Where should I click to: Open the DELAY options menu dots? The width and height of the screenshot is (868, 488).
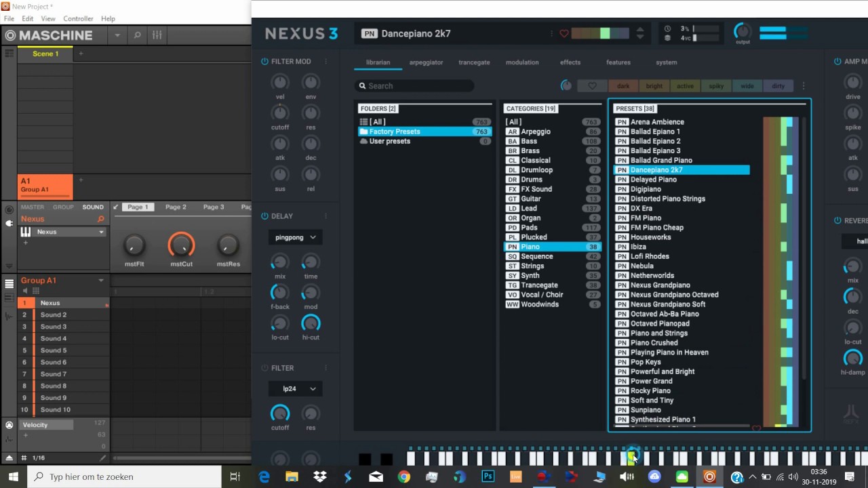325,216
